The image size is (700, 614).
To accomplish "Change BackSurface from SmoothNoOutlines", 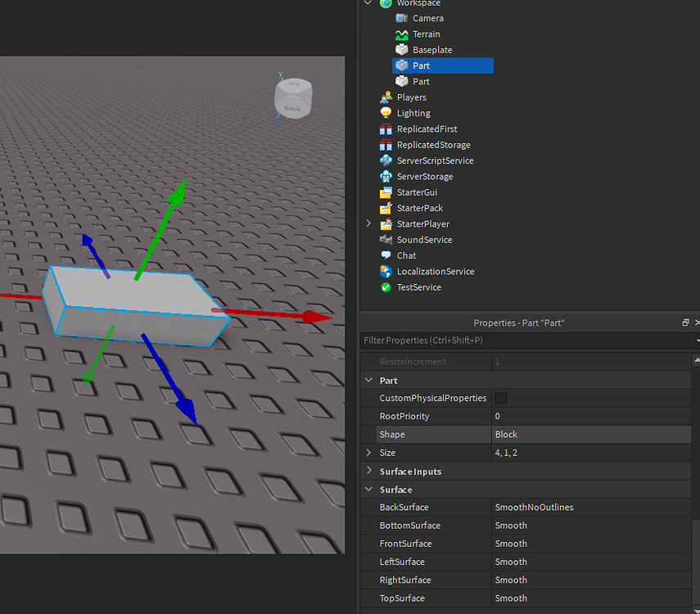I will point(591,507).
